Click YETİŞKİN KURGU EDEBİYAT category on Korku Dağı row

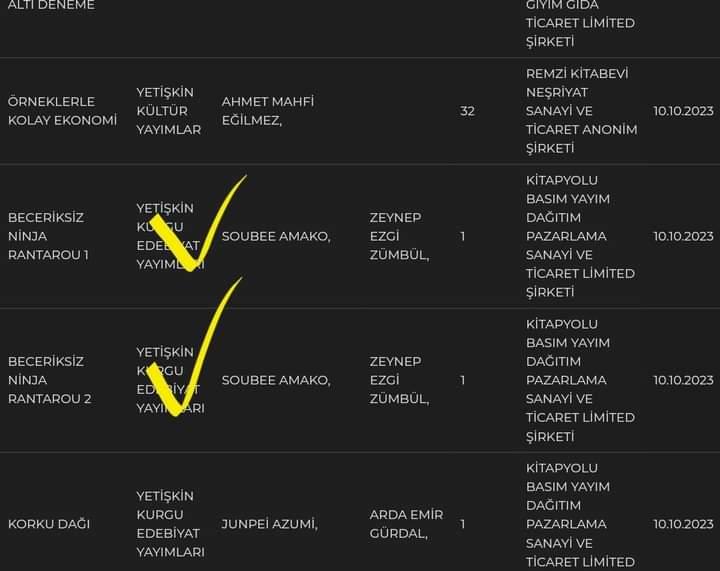[x=170, y=524]
